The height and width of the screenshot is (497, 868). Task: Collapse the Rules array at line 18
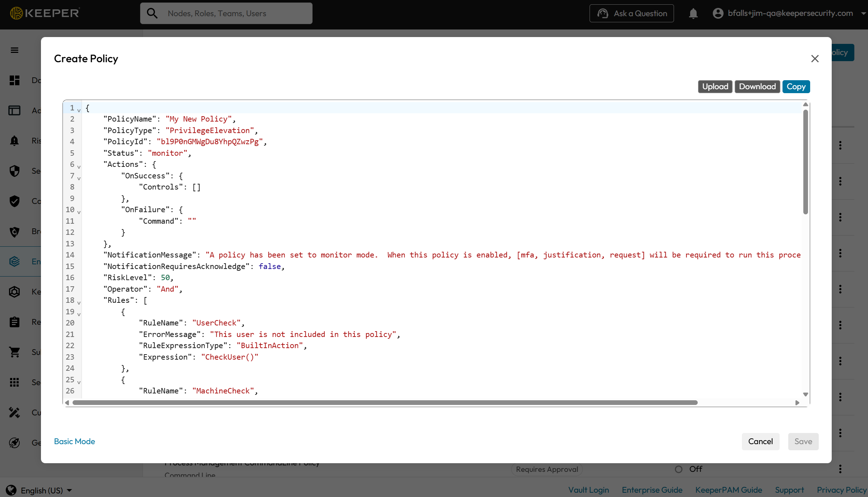[79, 302]
